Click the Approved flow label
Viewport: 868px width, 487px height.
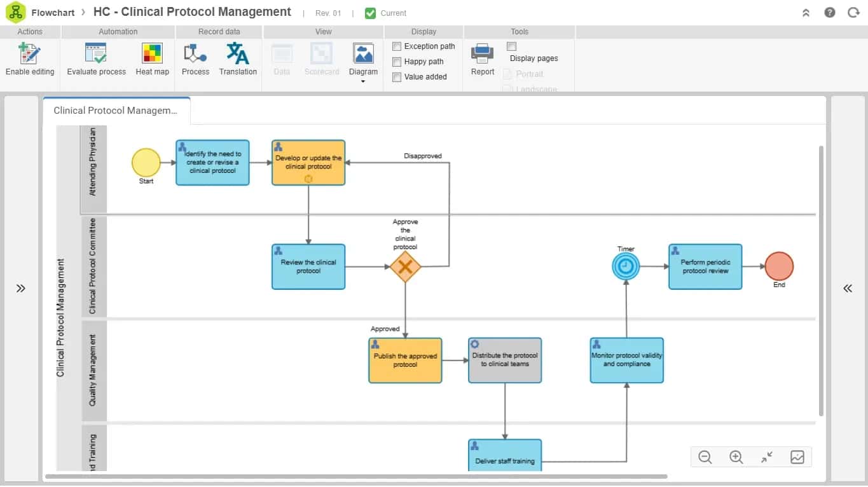click(385, 329)
